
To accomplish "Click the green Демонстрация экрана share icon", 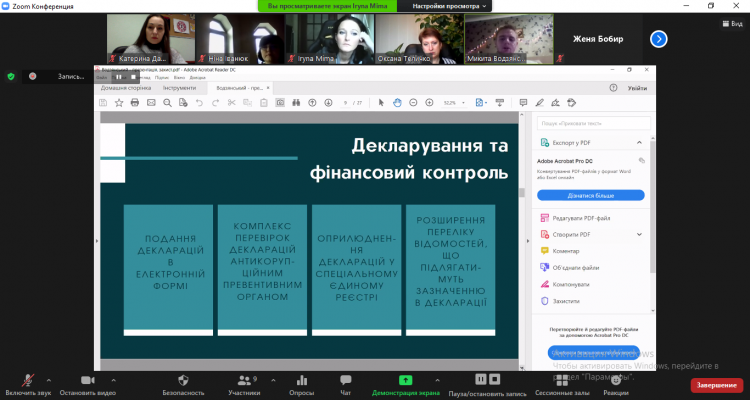I will tap(405, 381).
